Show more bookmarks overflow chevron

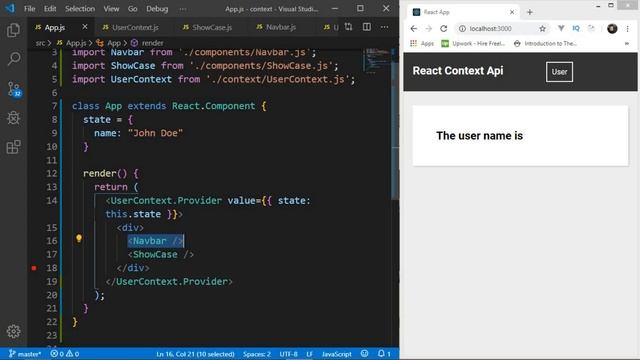[x=627, y=43]
